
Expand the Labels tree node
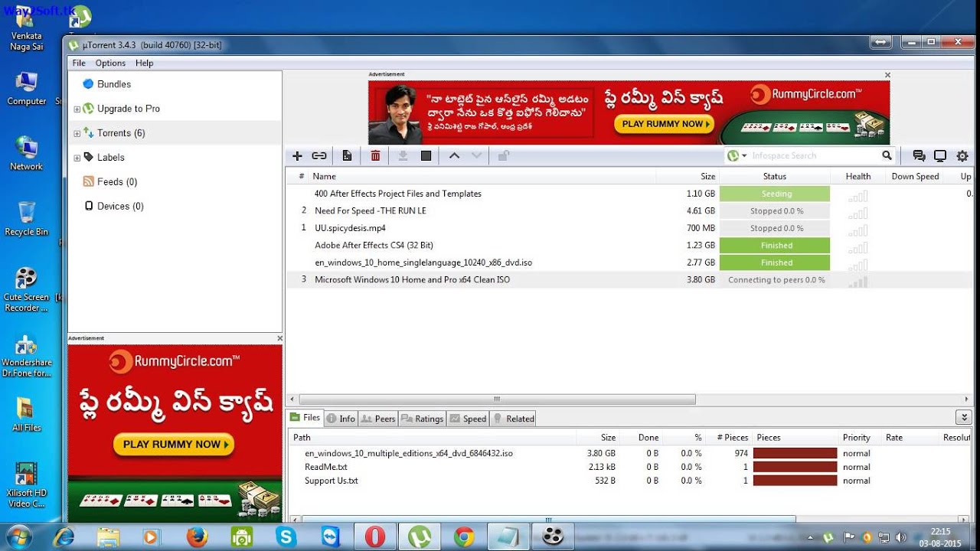click(x=77, y=158)
